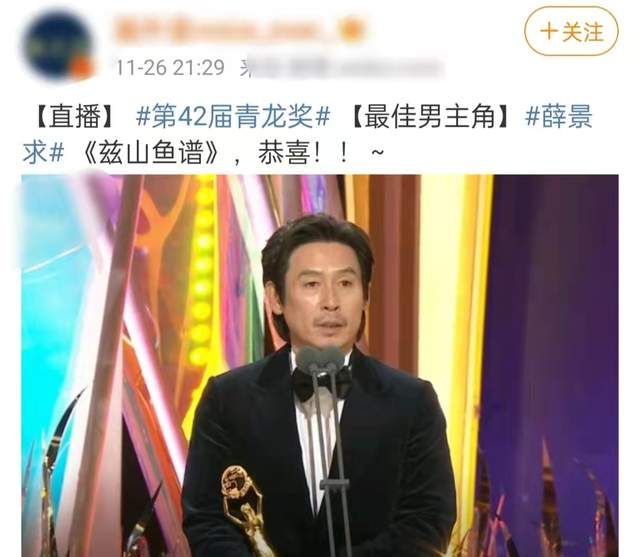Tap the man's black bow tie in photo

pos(322,383)
